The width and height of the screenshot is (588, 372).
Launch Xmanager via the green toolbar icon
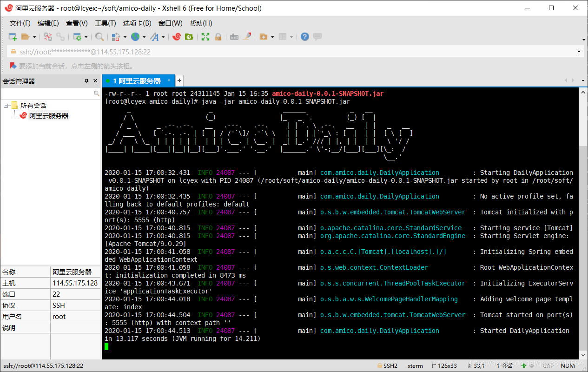click(x=189, y=37)
